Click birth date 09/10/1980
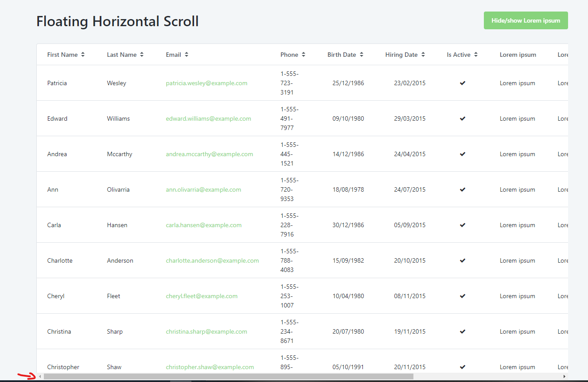Screen dimensions: 588x382 (x=348, y=118)
